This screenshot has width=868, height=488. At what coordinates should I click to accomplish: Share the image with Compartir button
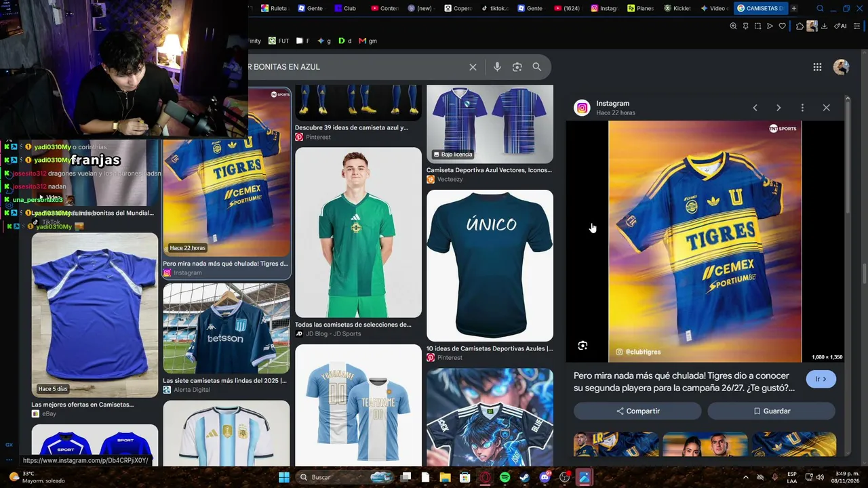[x=637, y=411]
